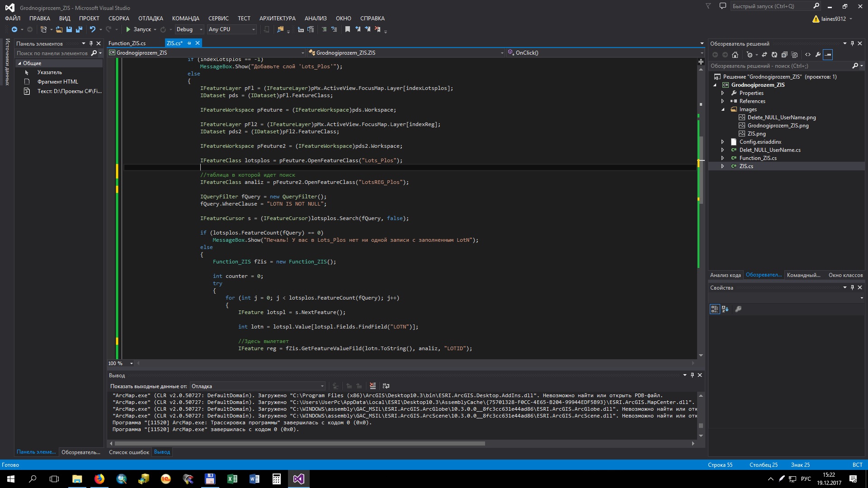Click Save All in the toolbar
The height and width of the screenshot is (488, 868).
pyautogui.click(x=79, y=29)
